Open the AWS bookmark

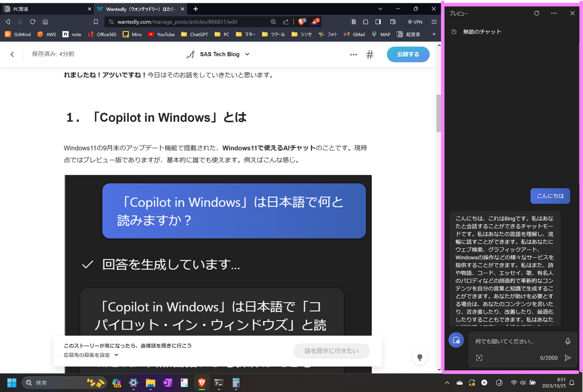(47, 34)
